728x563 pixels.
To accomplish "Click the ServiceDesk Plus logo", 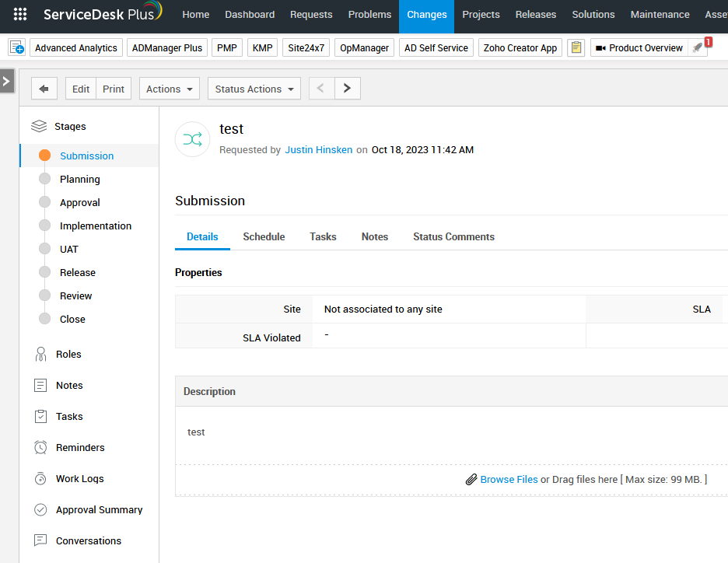I will pos(103,12).
